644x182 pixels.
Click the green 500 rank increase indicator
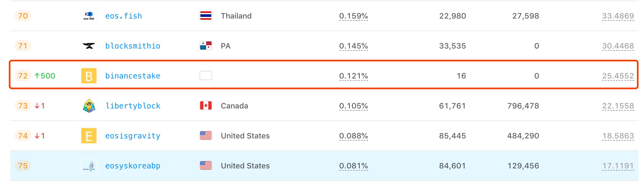(44, 75)
